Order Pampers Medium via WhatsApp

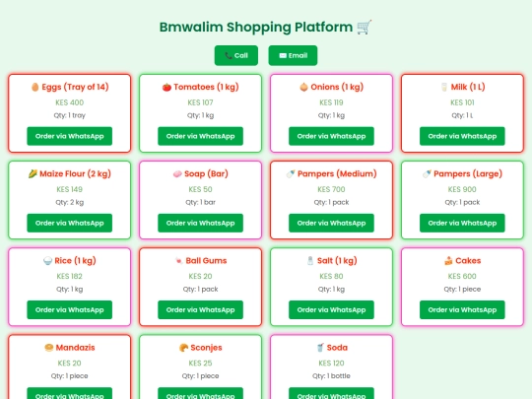(331, 223)
